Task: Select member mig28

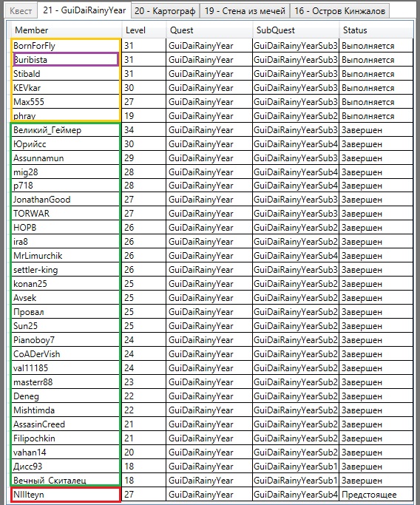Action: click(x=66, y=172)
